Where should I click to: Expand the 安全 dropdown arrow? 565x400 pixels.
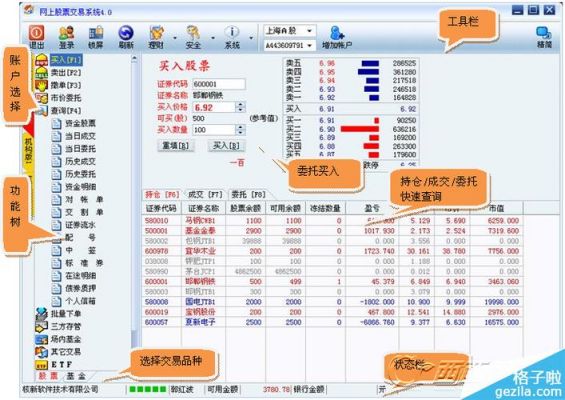point(213,38)
